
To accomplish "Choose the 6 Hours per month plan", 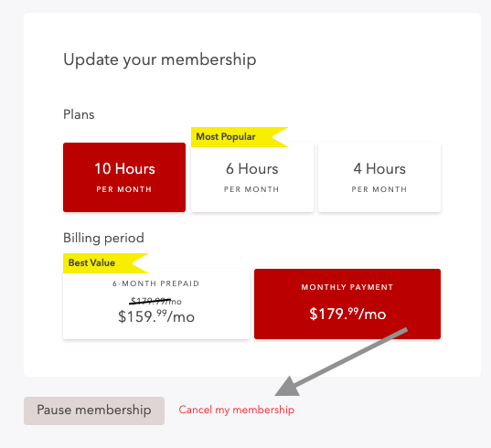I will tap(252, 177).
